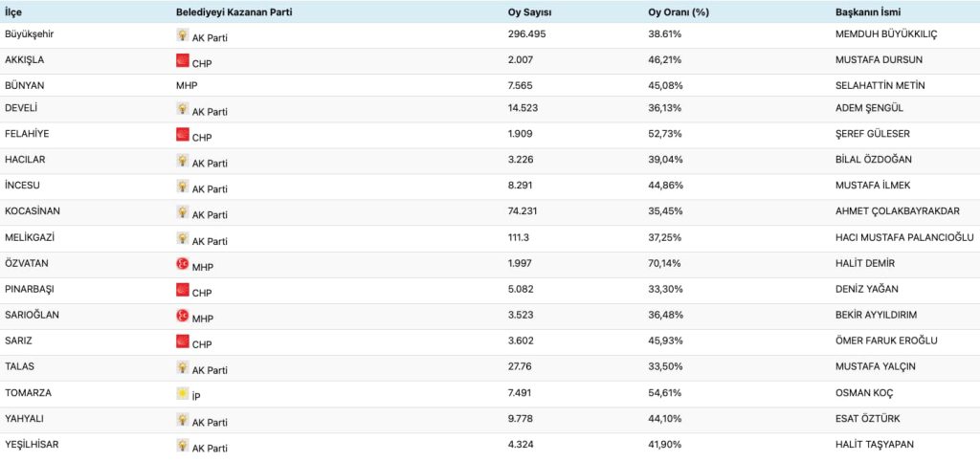
Task: Click the MHP logo in SARIOĞLAN row
Action: click(x=183, y=315)
